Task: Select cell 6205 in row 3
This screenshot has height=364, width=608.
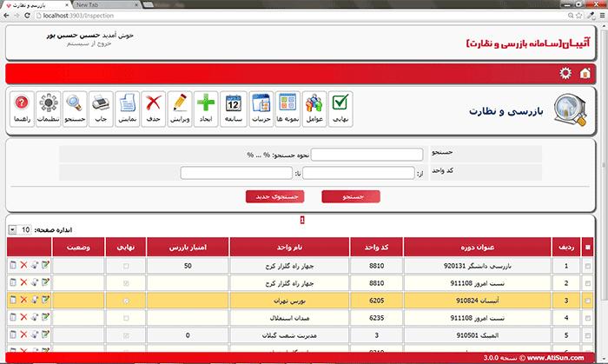Action: coord(376,301)
